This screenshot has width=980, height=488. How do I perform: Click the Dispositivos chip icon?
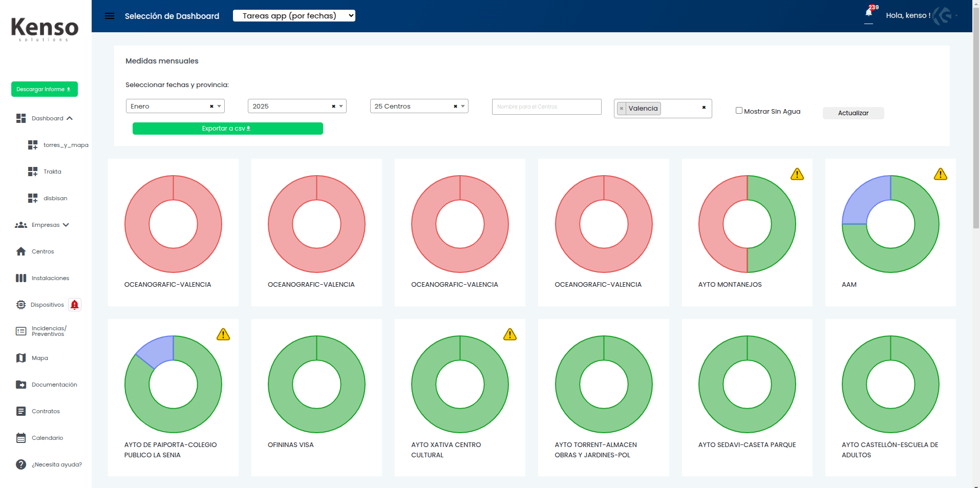(x=21, y=305)
